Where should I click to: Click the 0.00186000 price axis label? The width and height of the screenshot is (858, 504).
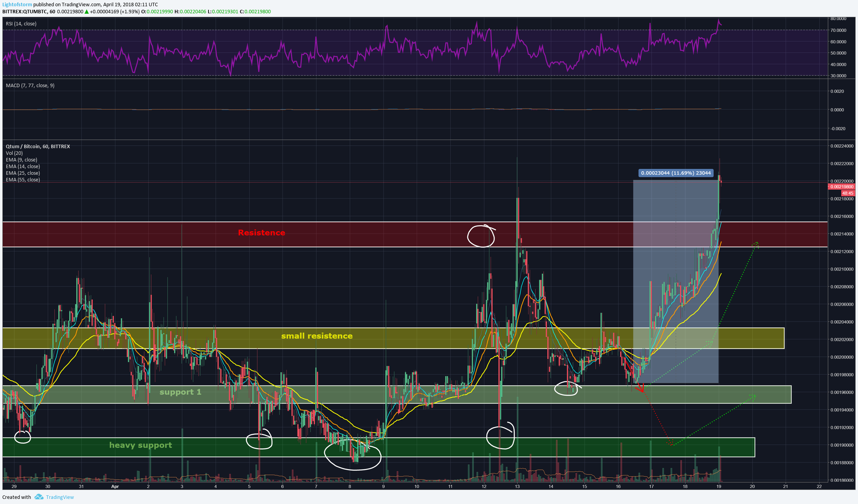(842, 481)
